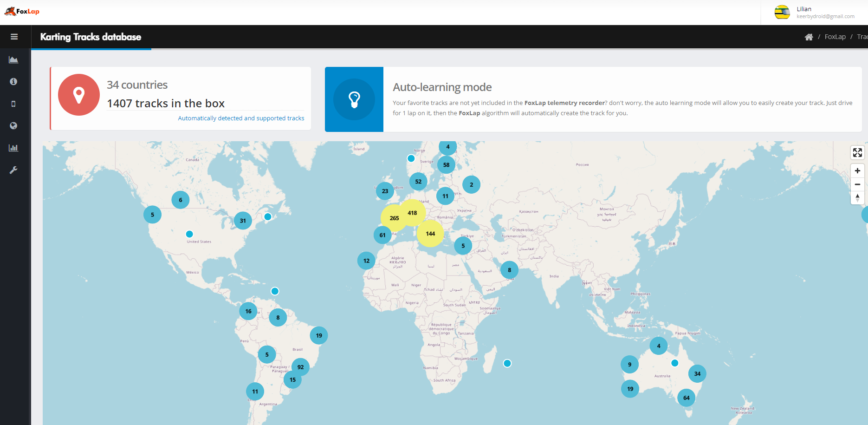This screenshot has width=868, height=425.
Task: Zoom out on the map
Action: [857, 184]
